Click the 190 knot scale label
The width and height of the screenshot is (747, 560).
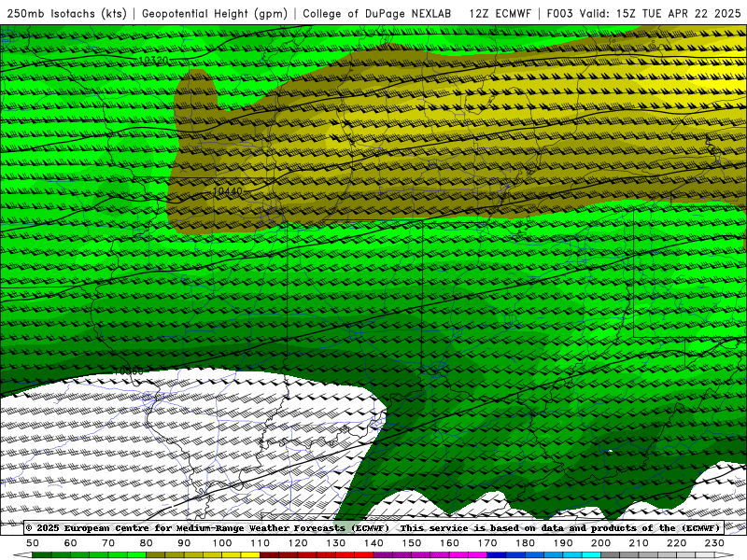click(x=563, y=543)
